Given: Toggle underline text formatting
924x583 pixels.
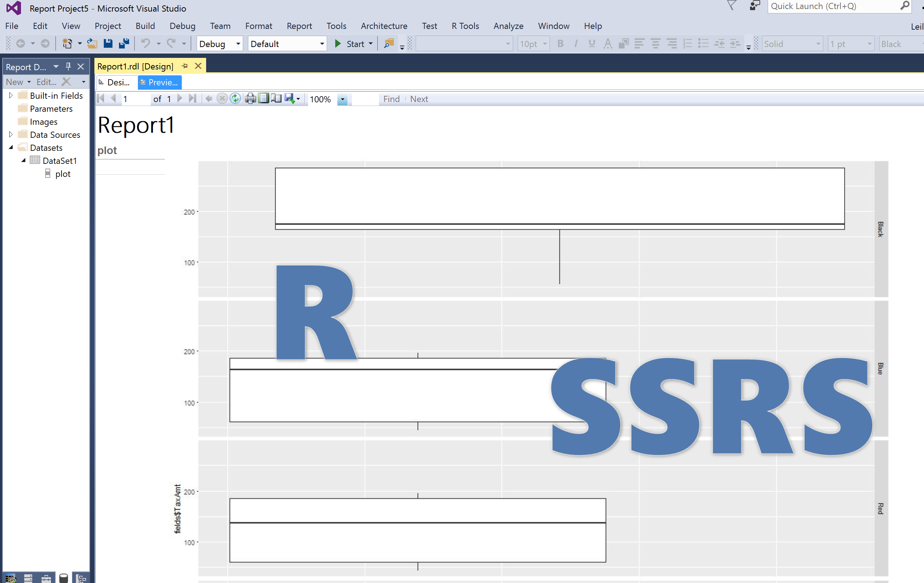Looking at the screenshot, I should 591,43.
